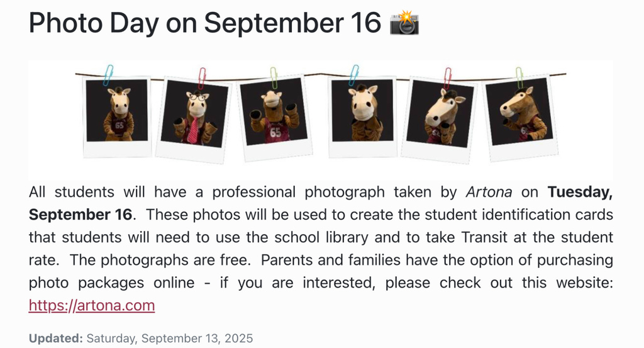Click the green paperclip on the third polaroid
Viewport: 644px width, 348px height.
point(274,77)
